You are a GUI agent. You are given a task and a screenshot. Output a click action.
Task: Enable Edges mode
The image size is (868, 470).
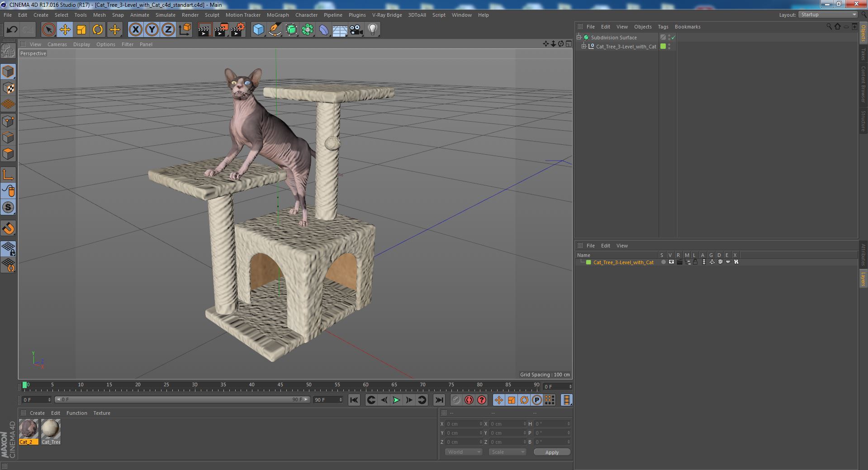click(8, 138)
